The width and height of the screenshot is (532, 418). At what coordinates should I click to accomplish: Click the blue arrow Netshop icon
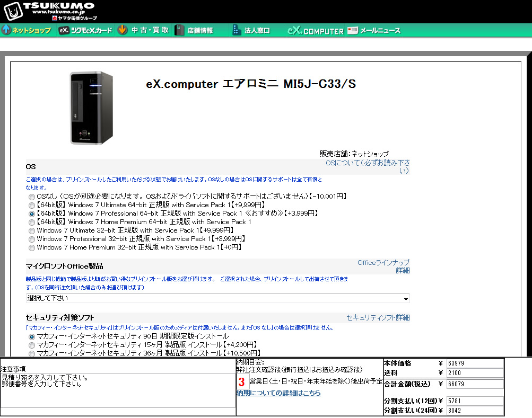coord(6,30)
